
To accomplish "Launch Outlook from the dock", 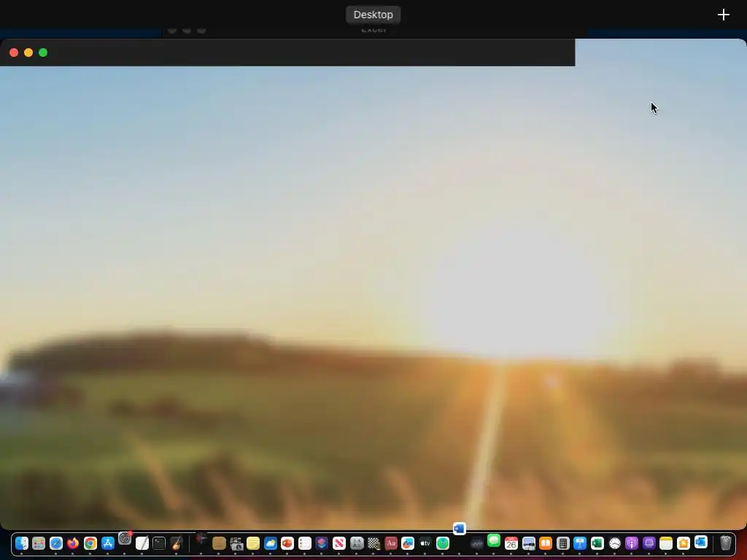I will pos(701,542).
